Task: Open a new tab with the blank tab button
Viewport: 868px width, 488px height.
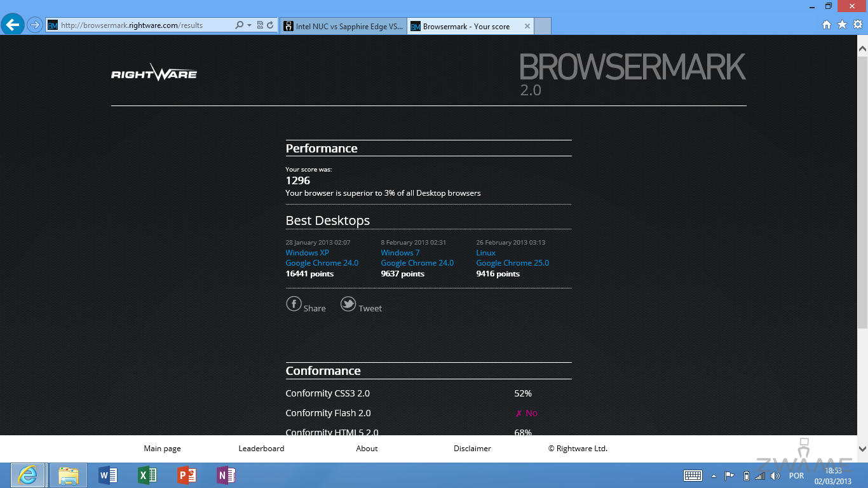Action: pos(543,26)
